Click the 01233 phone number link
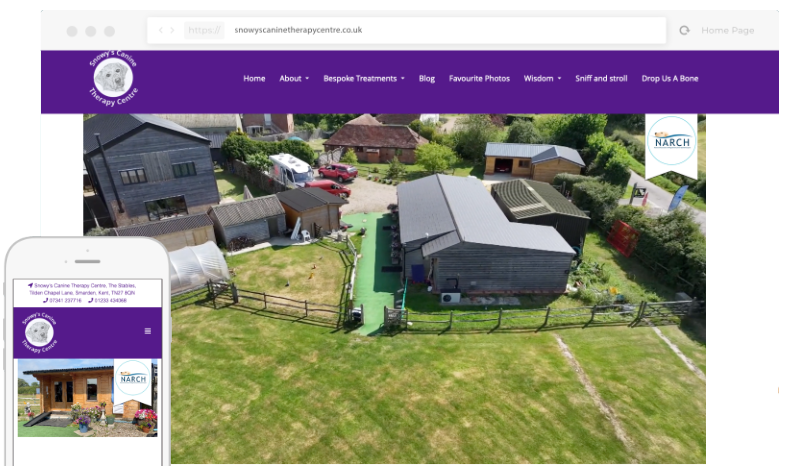Viewport: 800px width, 466px height. (110, 301)
